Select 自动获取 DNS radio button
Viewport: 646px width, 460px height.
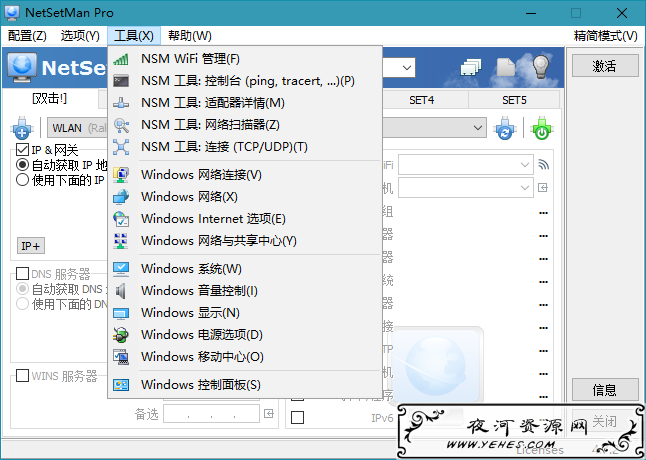(22, 289)
